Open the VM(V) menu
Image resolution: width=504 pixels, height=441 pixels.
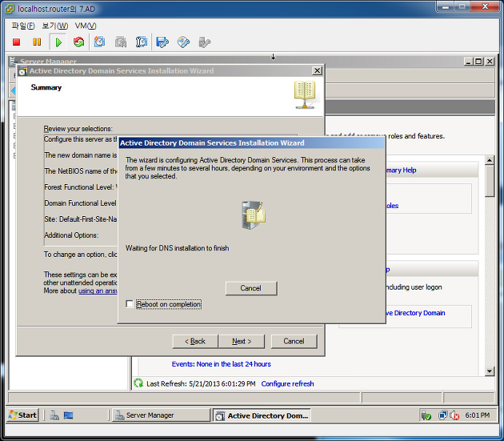click(86, 26)
